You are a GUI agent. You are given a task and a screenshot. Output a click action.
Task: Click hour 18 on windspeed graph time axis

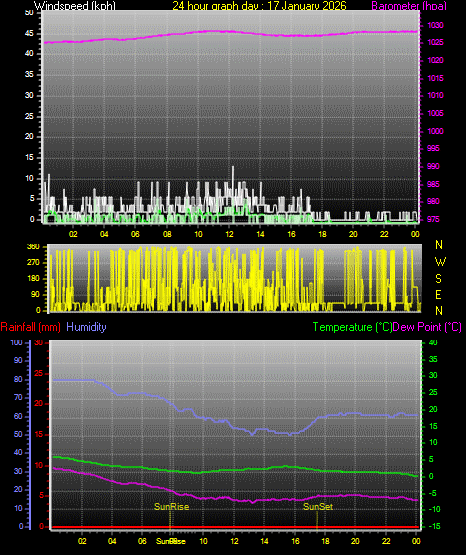point(322,234)
